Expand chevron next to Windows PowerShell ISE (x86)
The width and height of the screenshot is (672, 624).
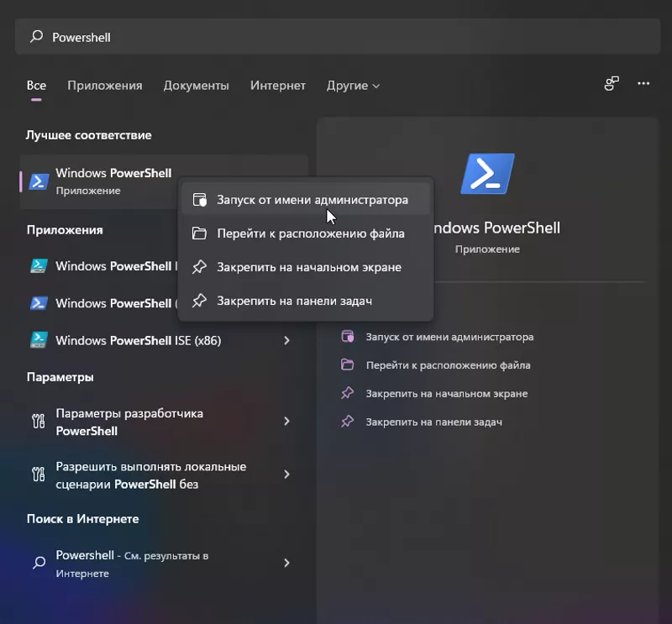[x=286, y=341]
